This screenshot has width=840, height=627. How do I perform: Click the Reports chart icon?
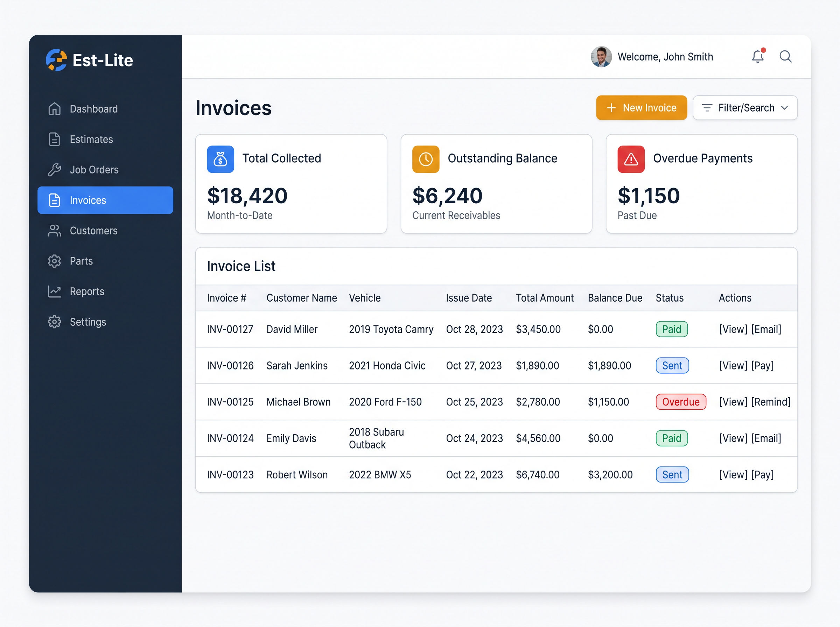tap(54, 291)
